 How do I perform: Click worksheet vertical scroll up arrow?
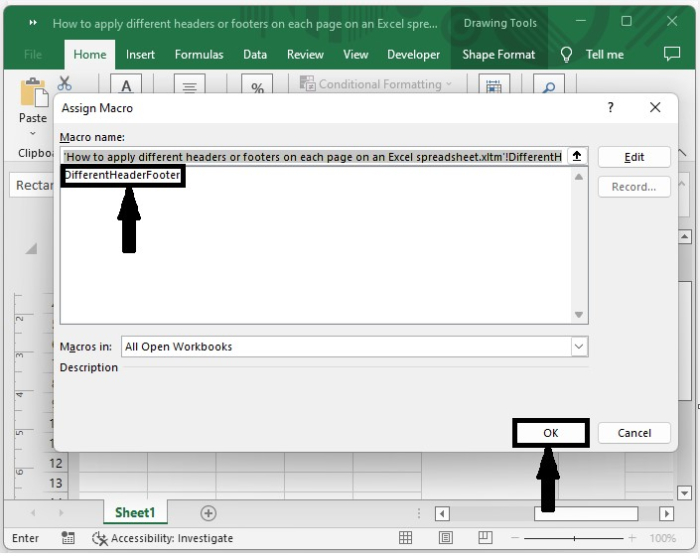point(684,237)
